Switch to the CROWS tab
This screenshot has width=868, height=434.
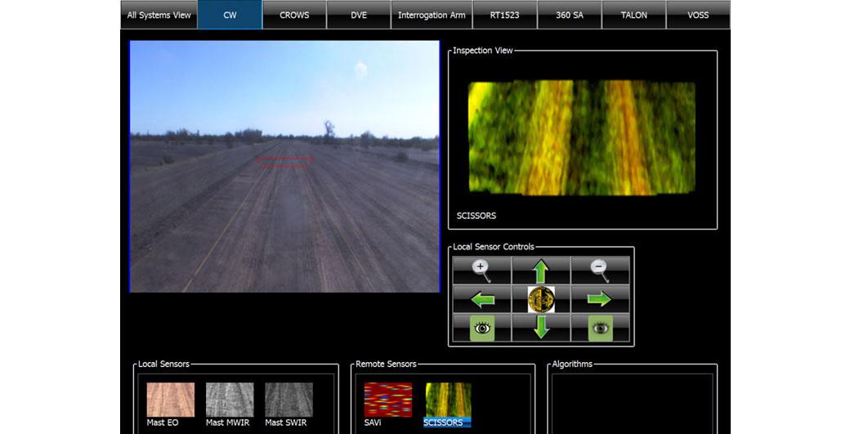click(294, 15)
